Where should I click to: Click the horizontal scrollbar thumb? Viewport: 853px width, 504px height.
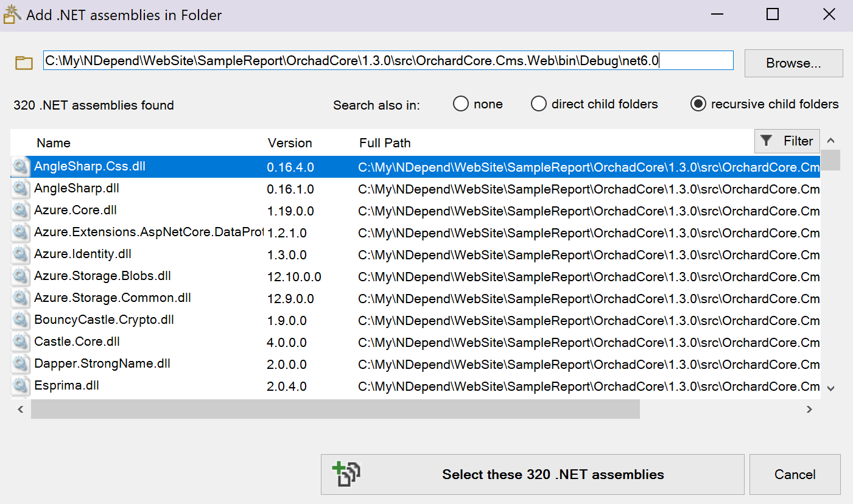click(x=335, y=410)
